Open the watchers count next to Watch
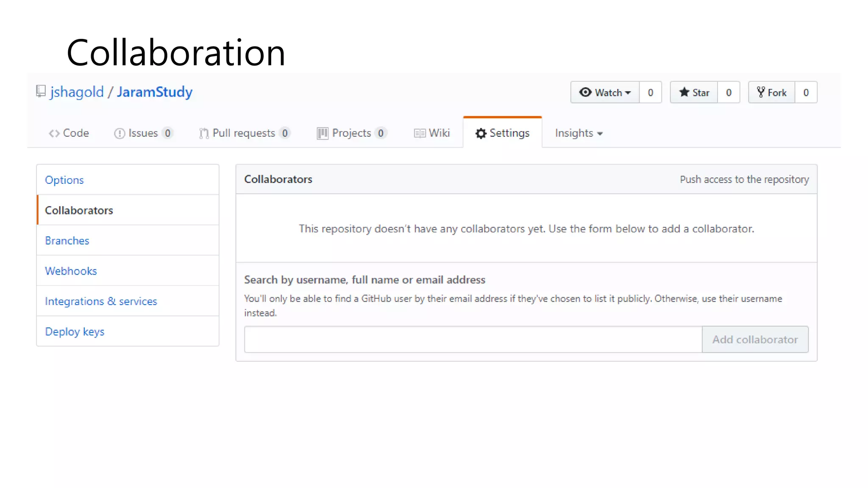The width and height of the screenshot is (868, 488). pos(651,92)
